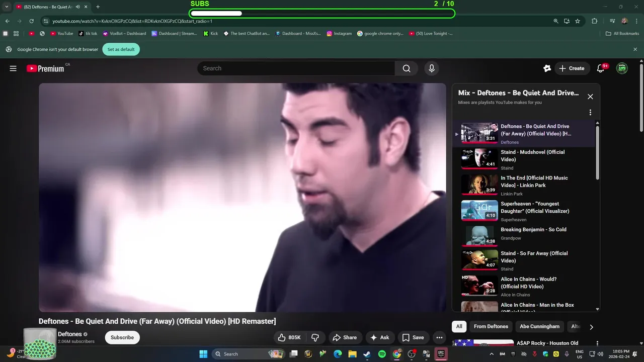Open Chrome apps grid shortcut

click(x=16, y=34)
